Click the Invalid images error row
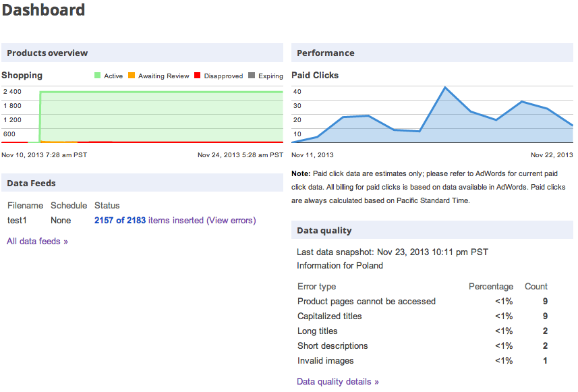578x392 pixels. (422, 360)
